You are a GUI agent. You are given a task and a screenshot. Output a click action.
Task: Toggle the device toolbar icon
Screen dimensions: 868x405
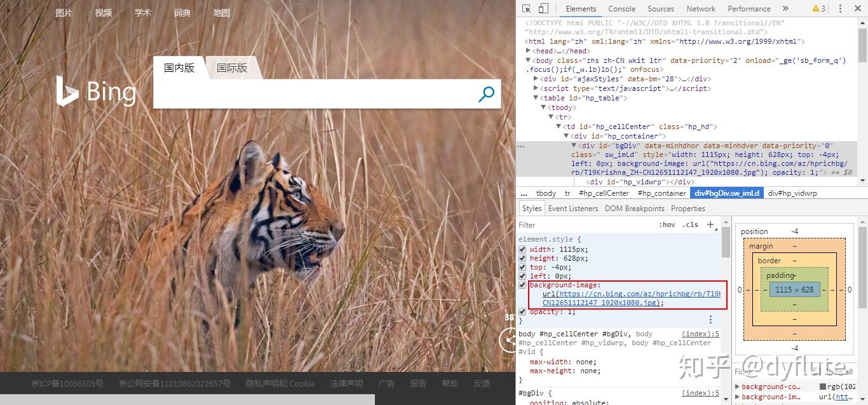coord(543,9)
